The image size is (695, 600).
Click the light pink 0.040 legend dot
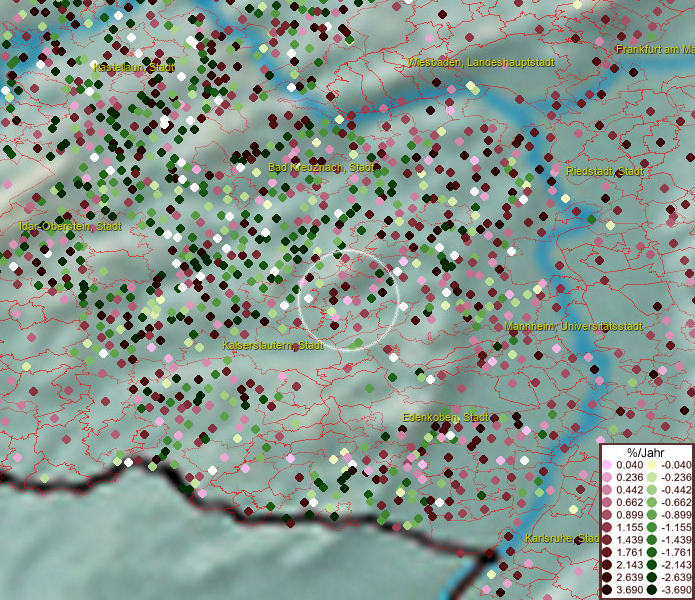607,465
